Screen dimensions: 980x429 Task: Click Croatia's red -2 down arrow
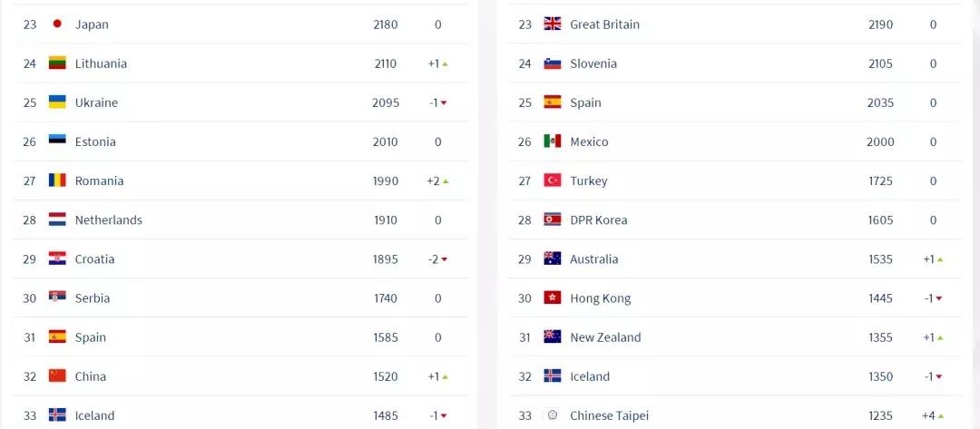(x=445, y=259)
